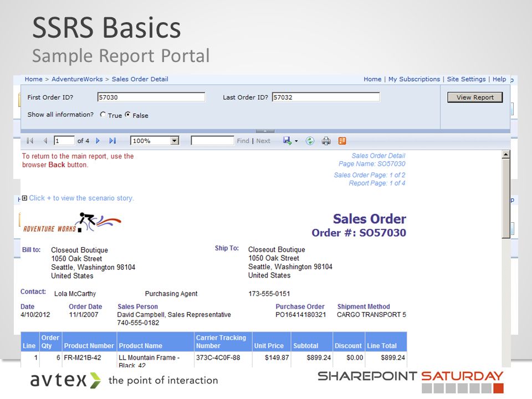Click into Last Order ID field
532x399 pixels.
(x=326, y=97)
